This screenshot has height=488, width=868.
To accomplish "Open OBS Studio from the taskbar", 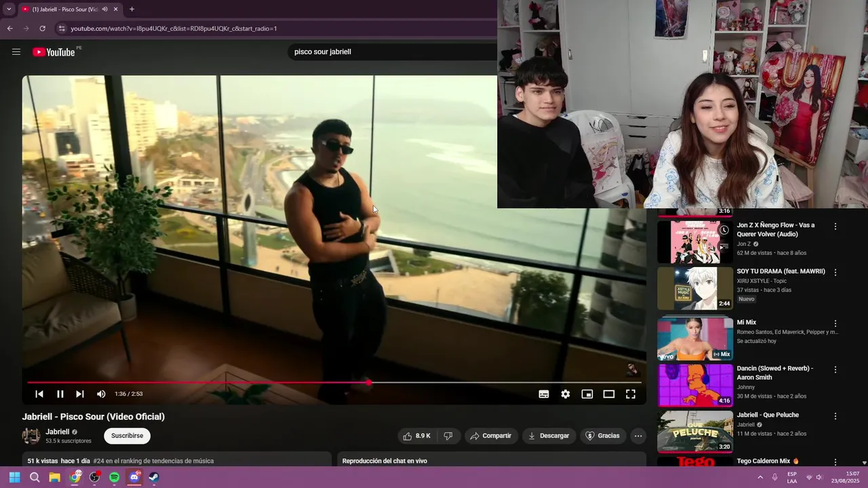I will [x=94, y=477].
